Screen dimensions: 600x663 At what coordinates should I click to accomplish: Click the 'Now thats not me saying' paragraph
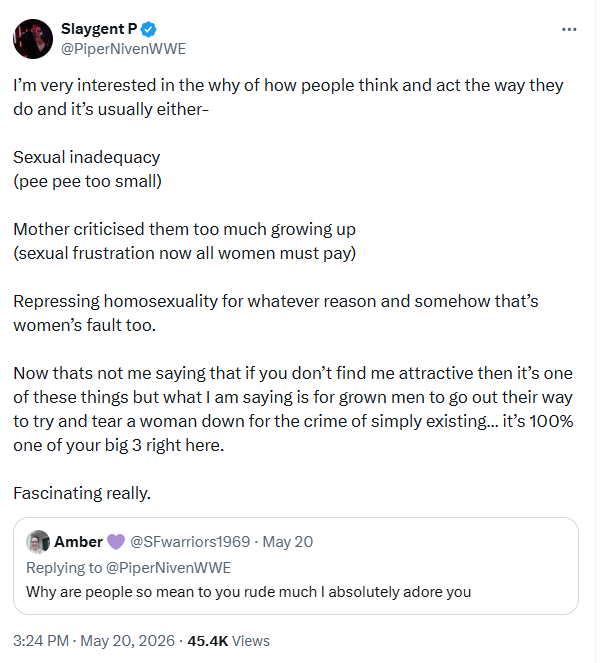pyautogui.click(x=293, y=409)
